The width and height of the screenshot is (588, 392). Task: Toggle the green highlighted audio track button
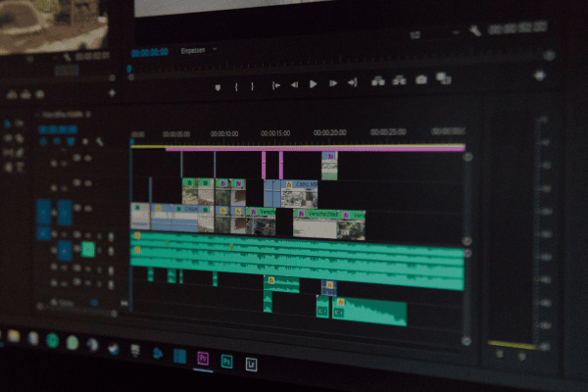[x=88, y=249]
